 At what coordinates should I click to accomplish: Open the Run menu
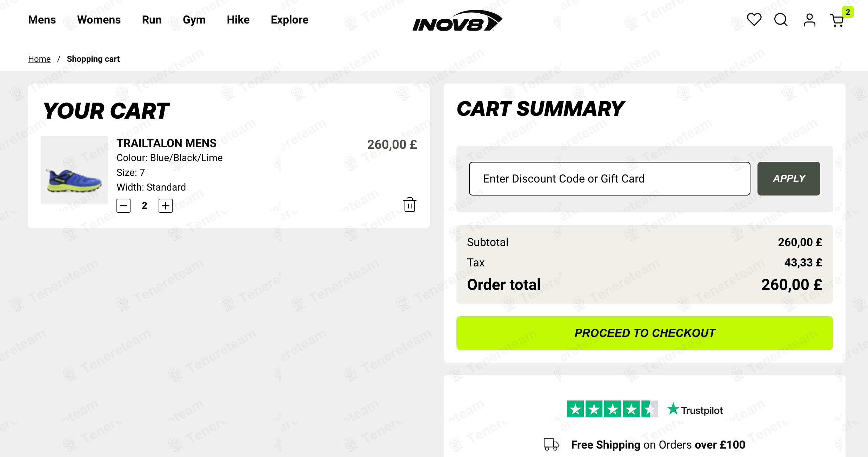coord(152,20)
